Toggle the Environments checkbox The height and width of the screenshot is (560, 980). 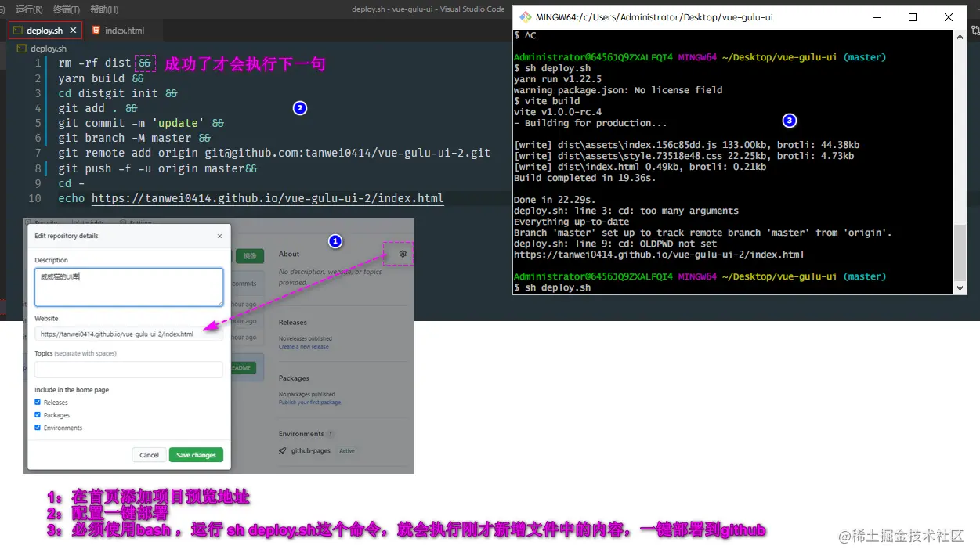pos(38,428)
